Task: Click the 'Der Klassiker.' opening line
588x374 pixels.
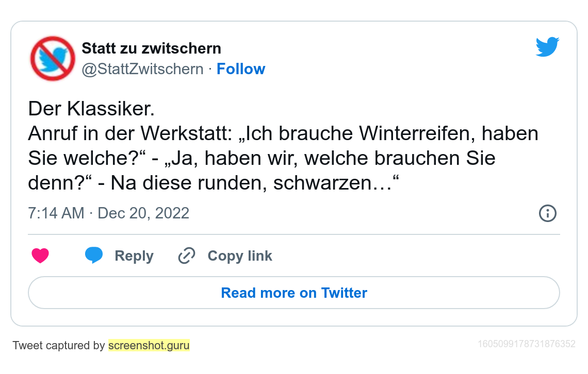Action: tap(91, 109)
